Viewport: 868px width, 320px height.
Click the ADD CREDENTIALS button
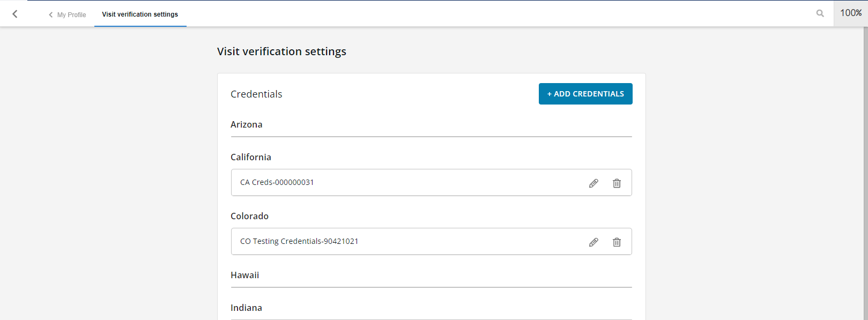585,94
